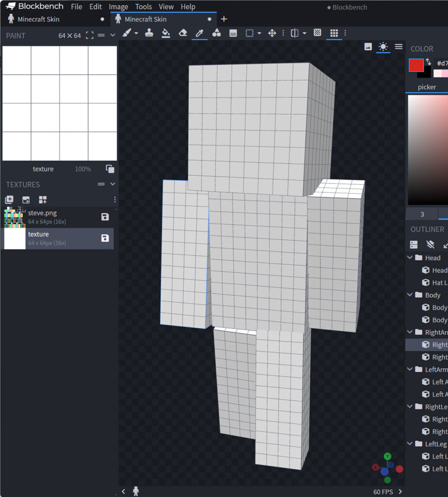
Task: Select the Fill Bucket tool
Action: coord(166,33)
